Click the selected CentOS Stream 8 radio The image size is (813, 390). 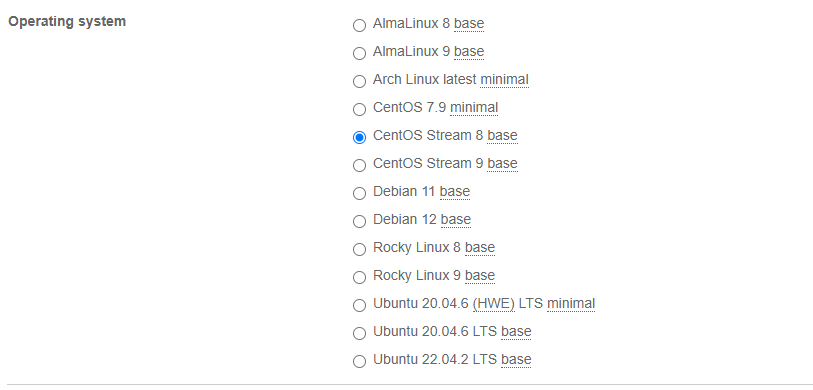[x=359, y=137]
